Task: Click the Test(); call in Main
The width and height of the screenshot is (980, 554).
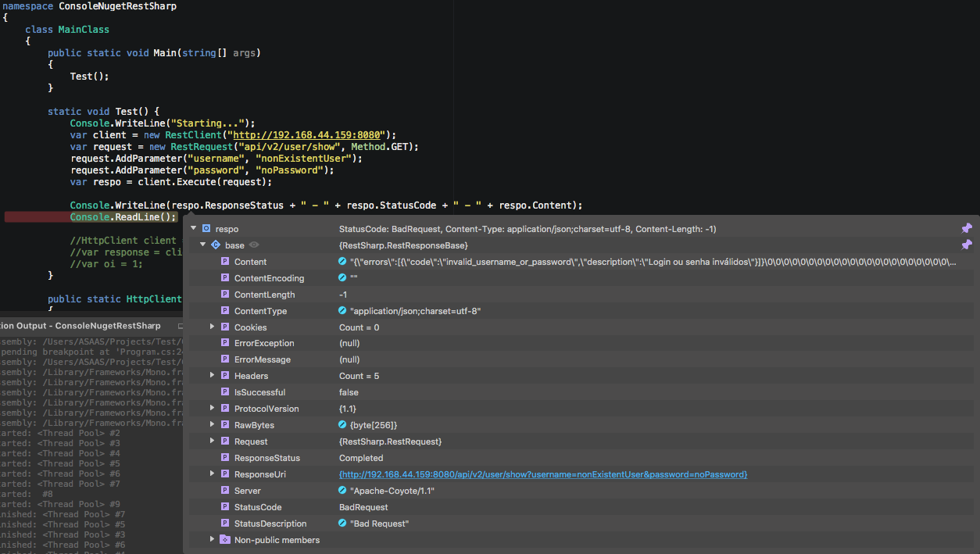Action: coord(89,76)
